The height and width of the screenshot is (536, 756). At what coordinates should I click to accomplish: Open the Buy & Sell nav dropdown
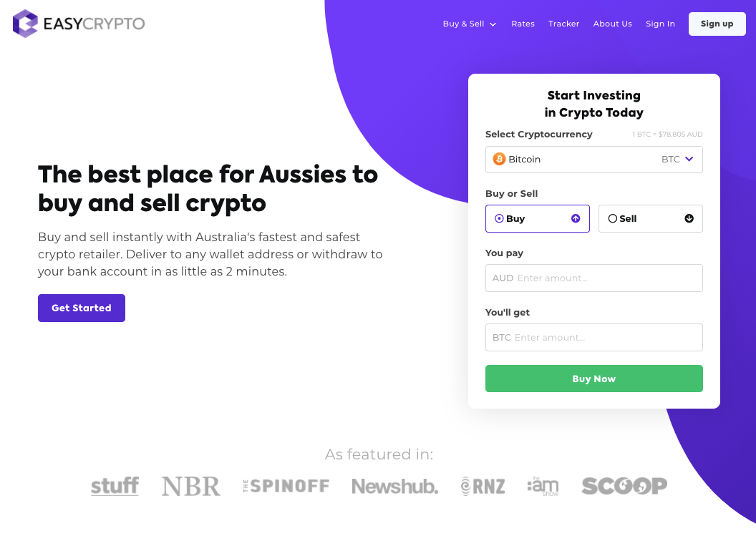[470, 24]
